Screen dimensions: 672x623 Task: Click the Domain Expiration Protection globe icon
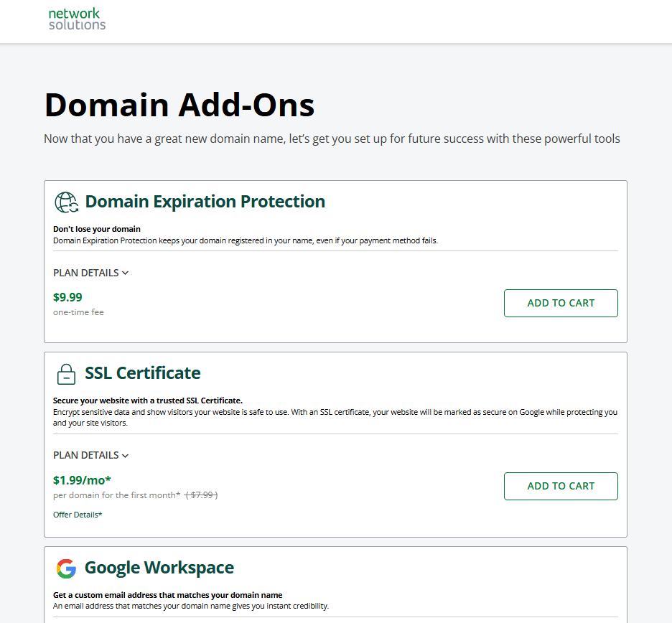pyautogui.click(x=67, y=202)
